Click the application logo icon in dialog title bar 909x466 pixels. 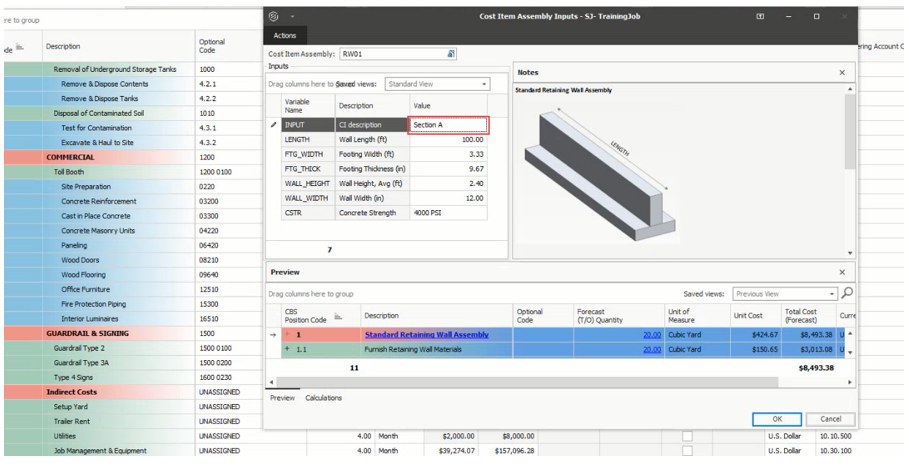coord(274,17)
